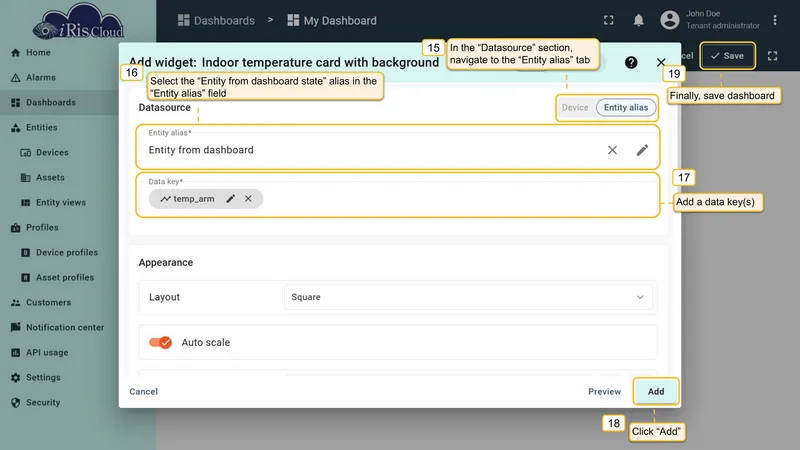Click the API usage icon
The width and height of the screenshot is (800, 450).
click(15, 353)
